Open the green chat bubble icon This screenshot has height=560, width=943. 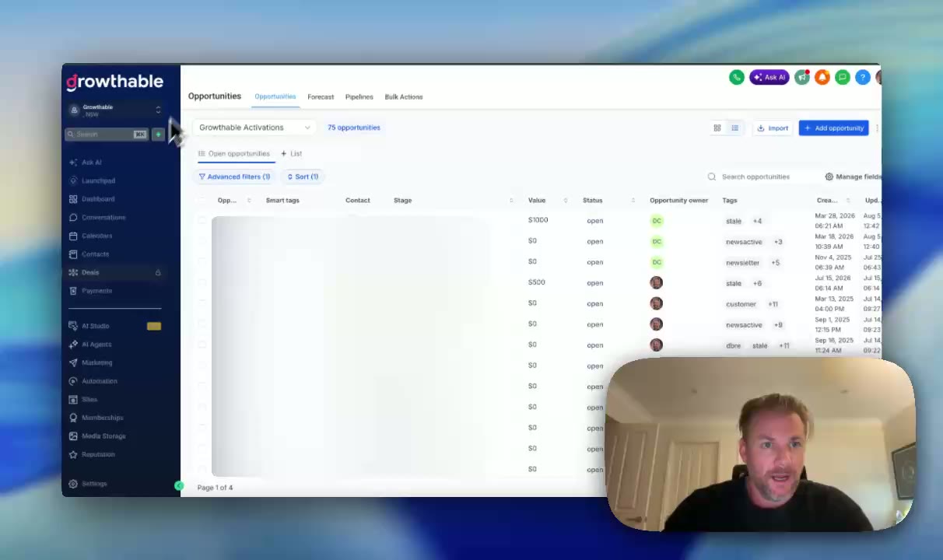tap(843, 77)
